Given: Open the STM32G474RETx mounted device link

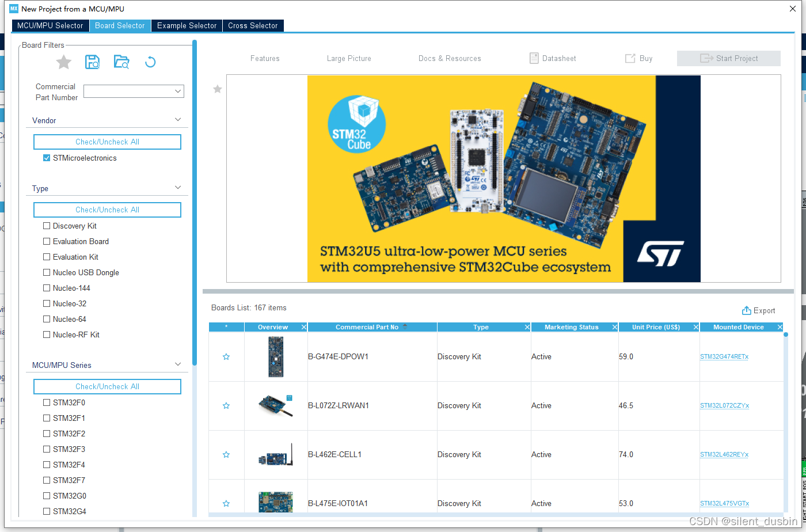Looking at the screenshot, I should tap(724, 357).
